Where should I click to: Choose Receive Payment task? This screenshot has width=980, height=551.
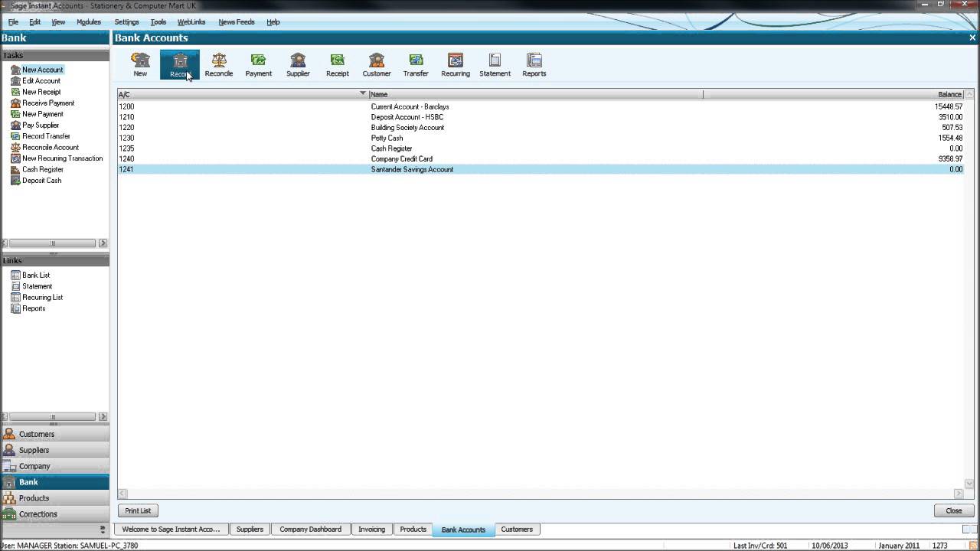48,103
